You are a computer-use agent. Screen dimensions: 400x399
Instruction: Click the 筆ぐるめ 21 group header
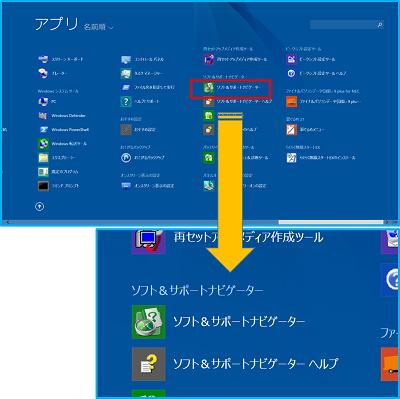(295, 119)
